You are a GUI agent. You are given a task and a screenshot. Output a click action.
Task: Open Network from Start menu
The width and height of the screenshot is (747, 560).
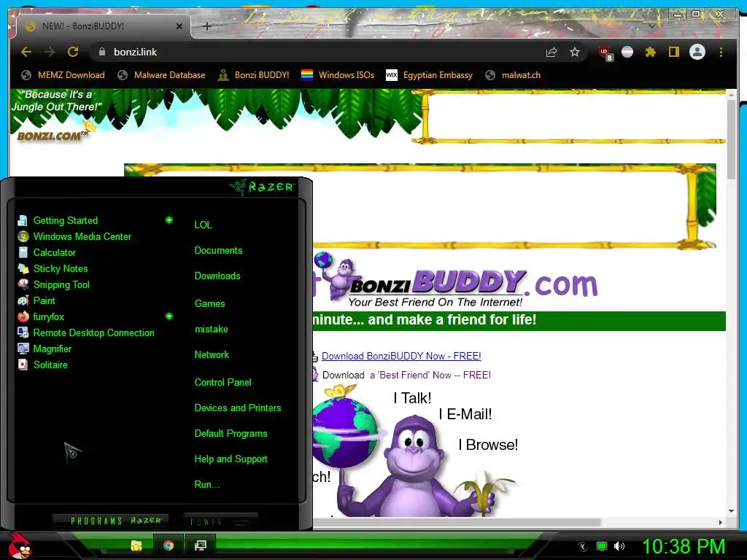pos(212,355)
